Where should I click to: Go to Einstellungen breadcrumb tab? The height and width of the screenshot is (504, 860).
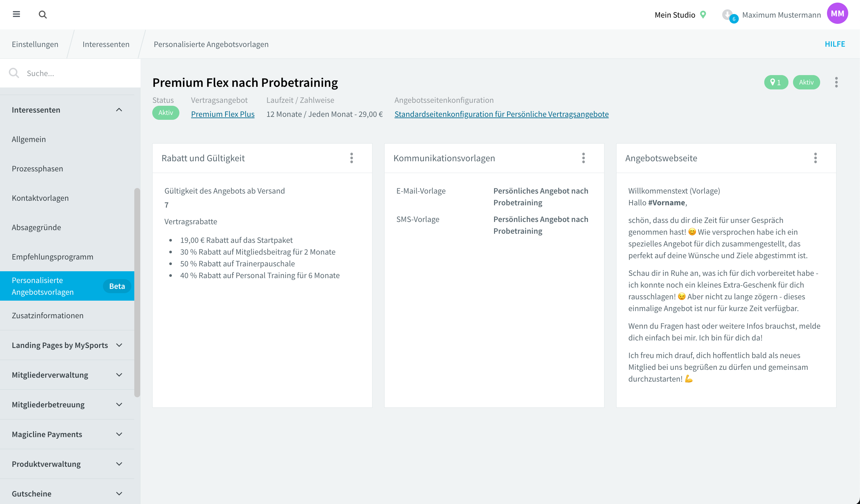coord(35,44)
